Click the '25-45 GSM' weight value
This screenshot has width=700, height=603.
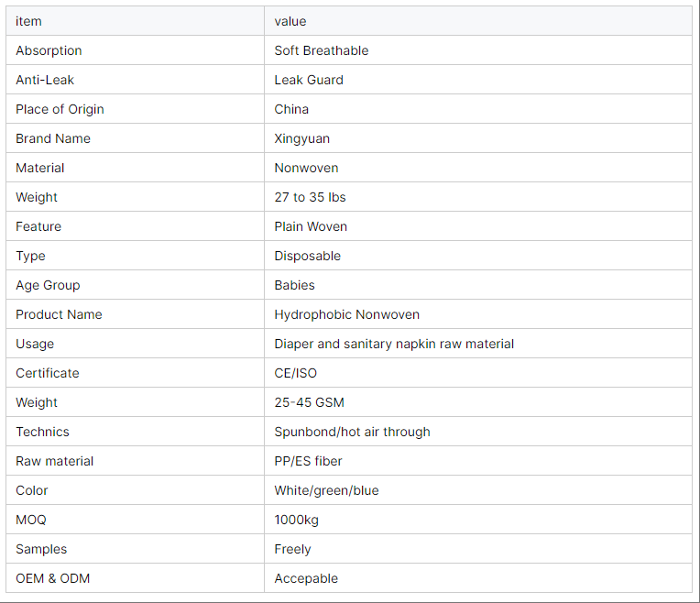click(x=309, y=402)
